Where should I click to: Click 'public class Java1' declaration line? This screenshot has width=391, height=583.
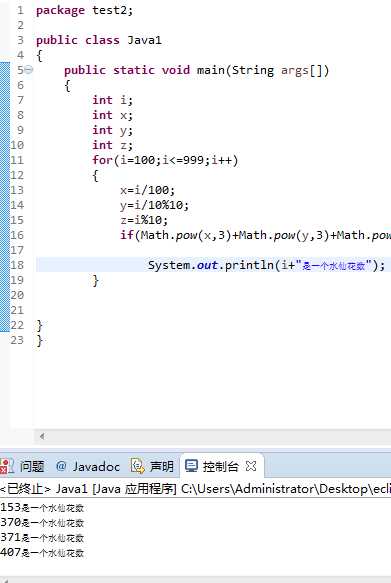coord(99,40)
